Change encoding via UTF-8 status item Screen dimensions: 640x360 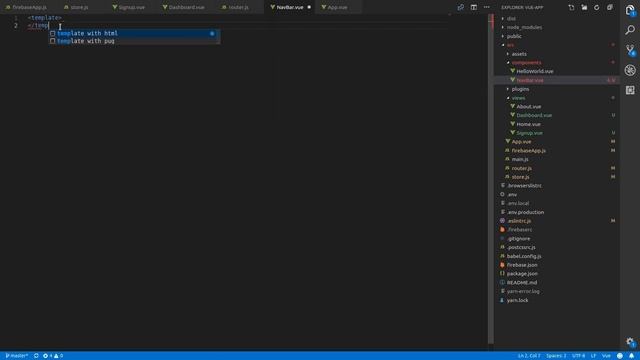click(x=578, y=356)
